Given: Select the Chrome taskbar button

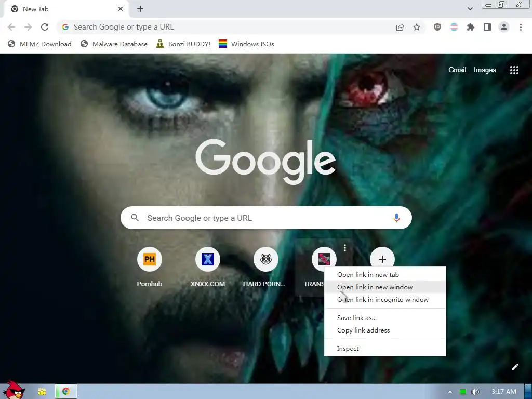Looking at the screenshot, I should click(66, 392).
